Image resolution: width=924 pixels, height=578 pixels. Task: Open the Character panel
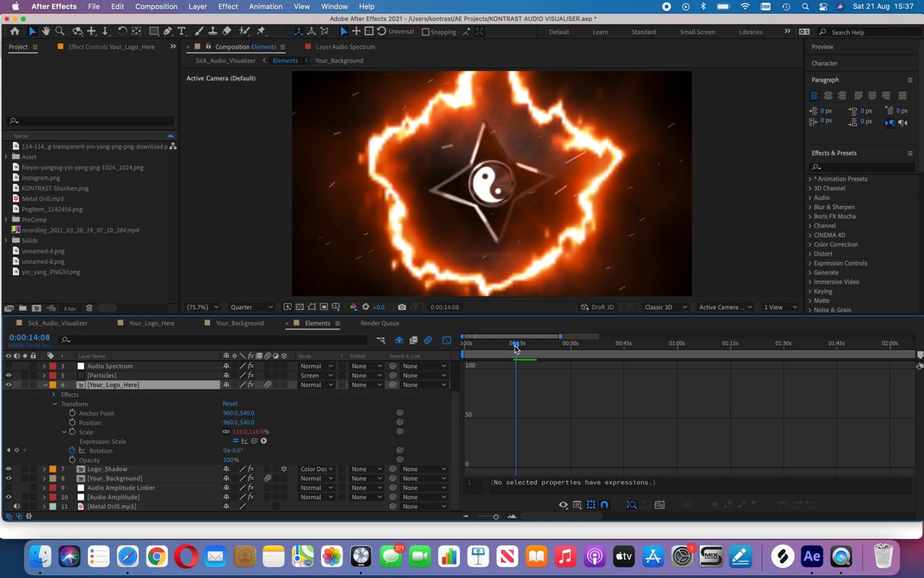click(824, 63)
